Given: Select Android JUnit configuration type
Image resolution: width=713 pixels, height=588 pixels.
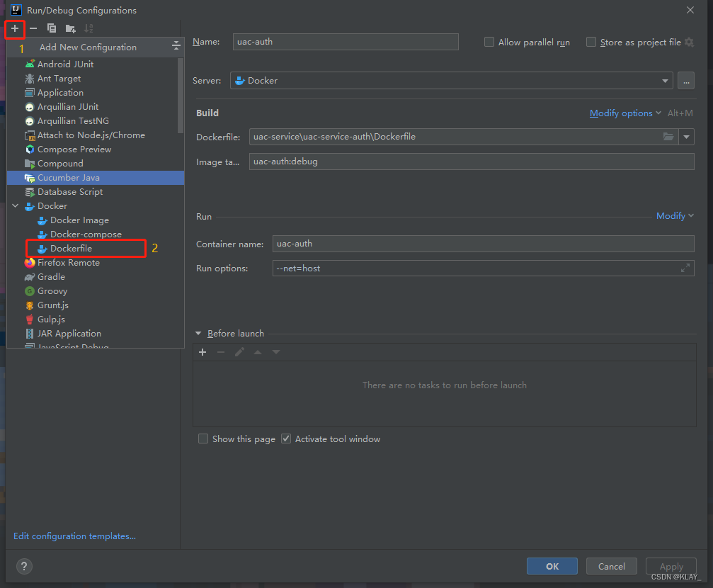Looking at the screenshot, I should pyautogui.click(x=96, y=64).
